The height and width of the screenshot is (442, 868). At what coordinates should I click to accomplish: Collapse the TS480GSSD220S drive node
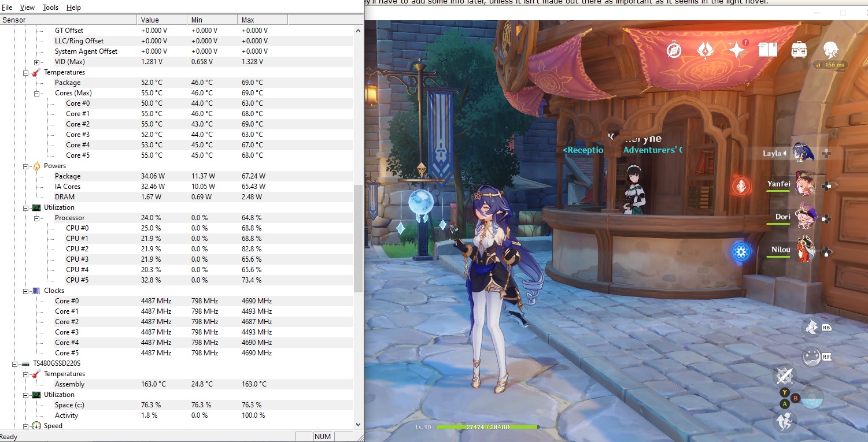(x=15, y=363)
